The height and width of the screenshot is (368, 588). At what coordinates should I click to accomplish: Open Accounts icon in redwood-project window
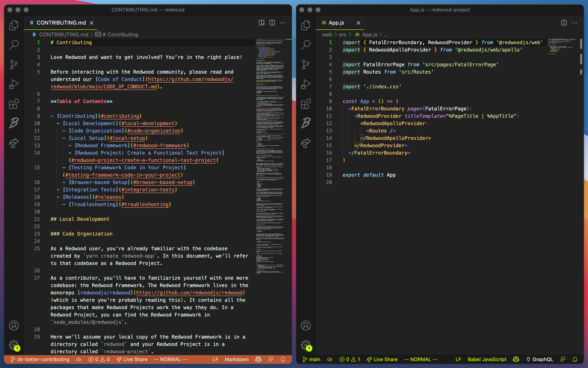pos(306,325)
